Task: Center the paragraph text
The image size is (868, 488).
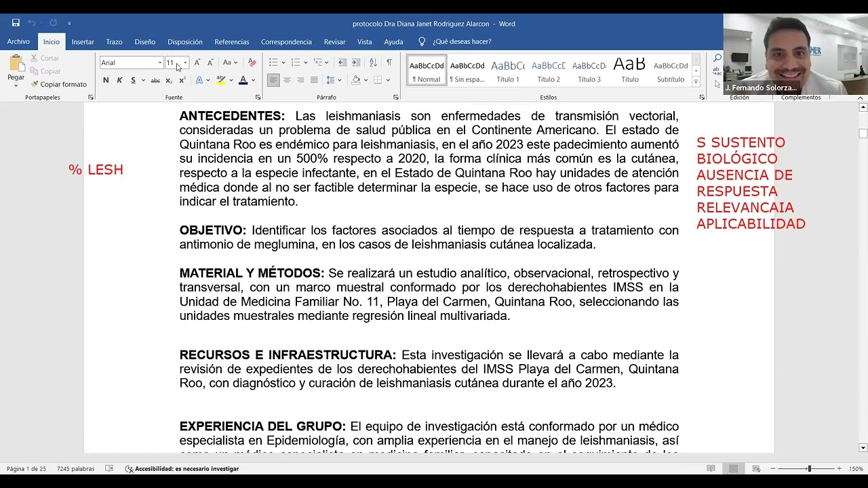Action: 287,80
